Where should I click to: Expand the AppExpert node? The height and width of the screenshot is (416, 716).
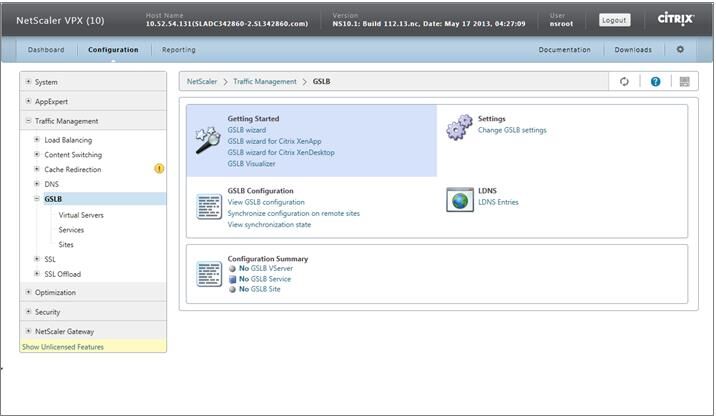click(28, 101)
